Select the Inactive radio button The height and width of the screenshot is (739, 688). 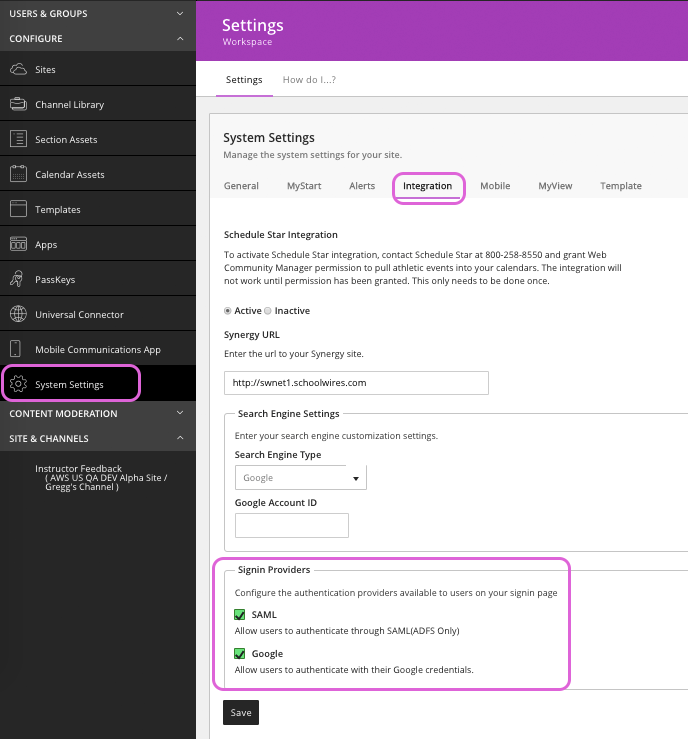point(267,311)
